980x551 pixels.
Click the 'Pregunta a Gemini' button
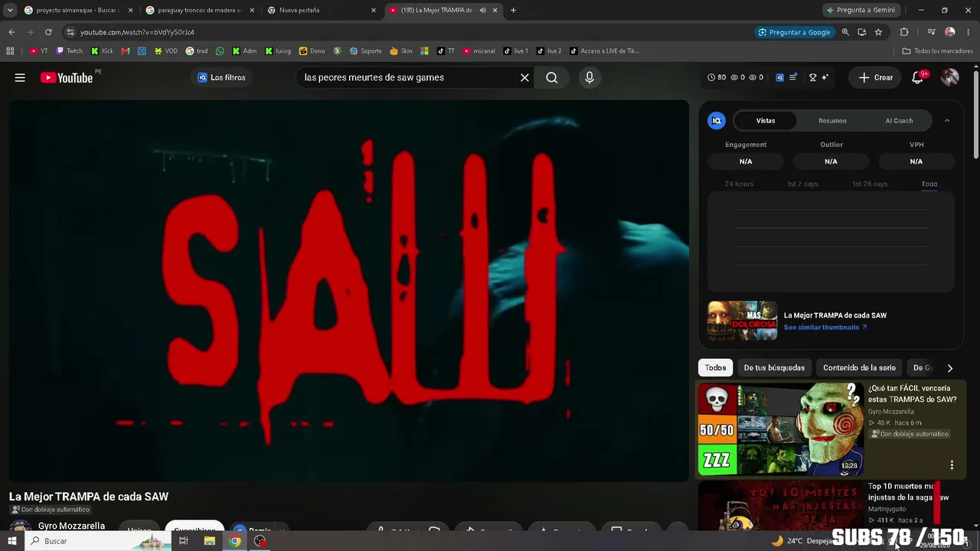[x=861, y=10]
